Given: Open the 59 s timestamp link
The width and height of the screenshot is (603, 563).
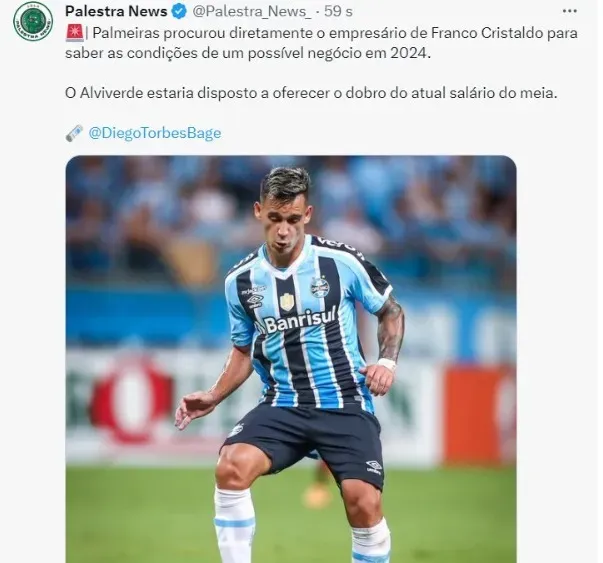Looking at the screenshot, I should coord(338,12).
